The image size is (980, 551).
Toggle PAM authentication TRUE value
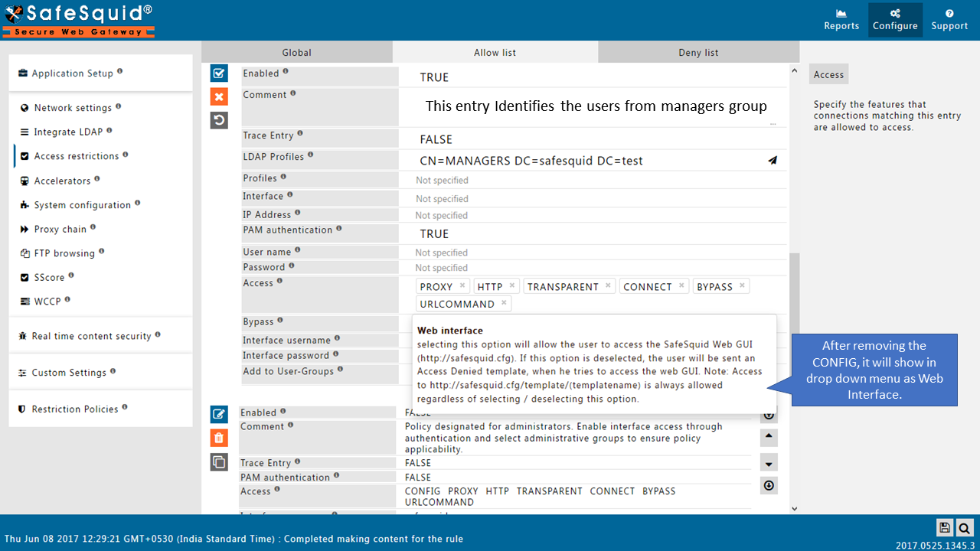coord(593,233)
